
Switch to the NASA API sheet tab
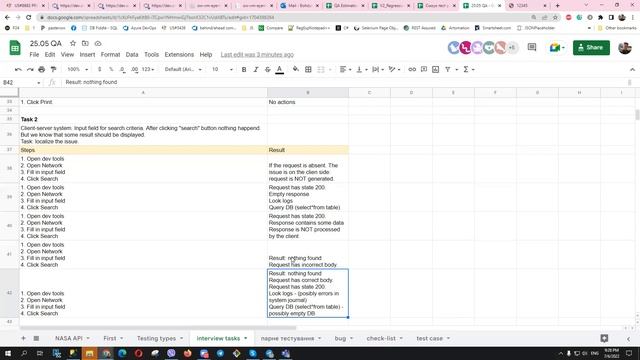(x=72, y=338)
